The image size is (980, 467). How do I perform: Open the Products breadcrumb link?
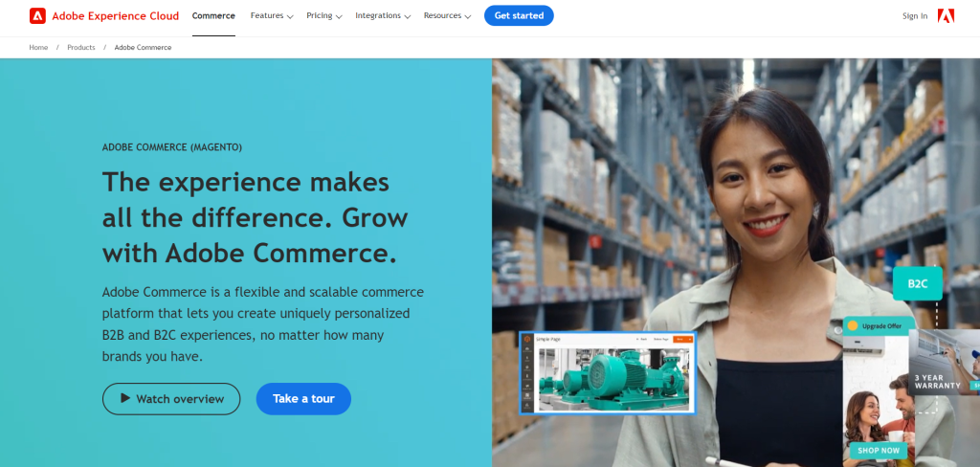point(81,48)
